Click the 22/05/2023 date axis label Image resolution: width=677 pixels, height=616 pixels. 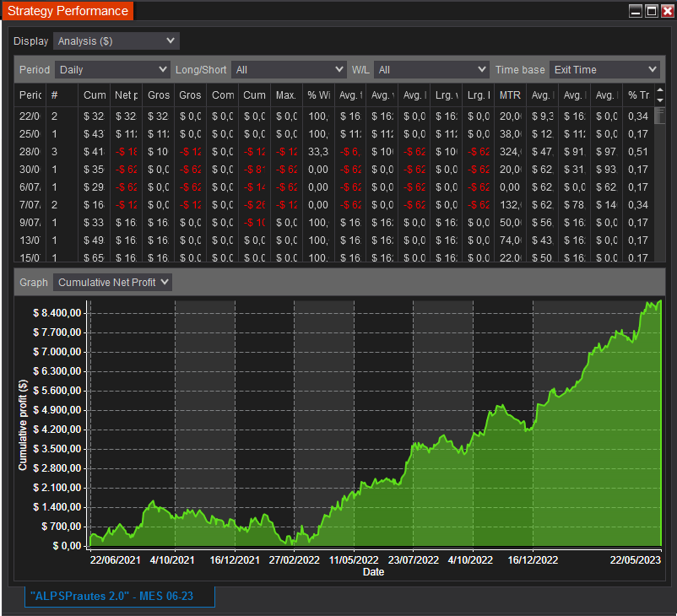[x=635, y=560]
